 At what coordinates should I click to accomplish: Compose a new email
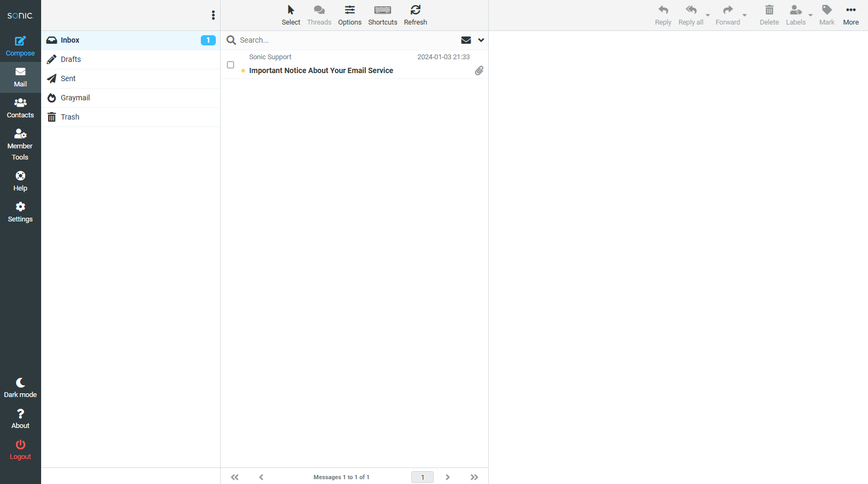coord(20,46)
